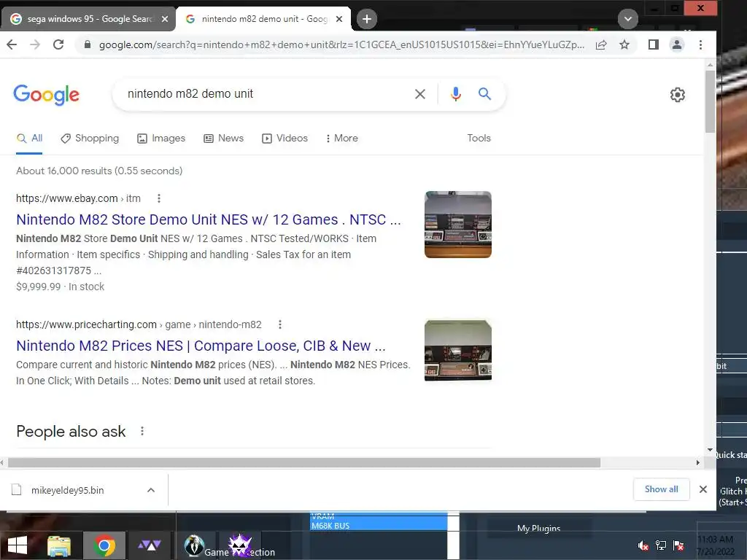Open the Chrome profile avatar
Image resolution: width=747 pixels, height=560 pixels.
676,44
